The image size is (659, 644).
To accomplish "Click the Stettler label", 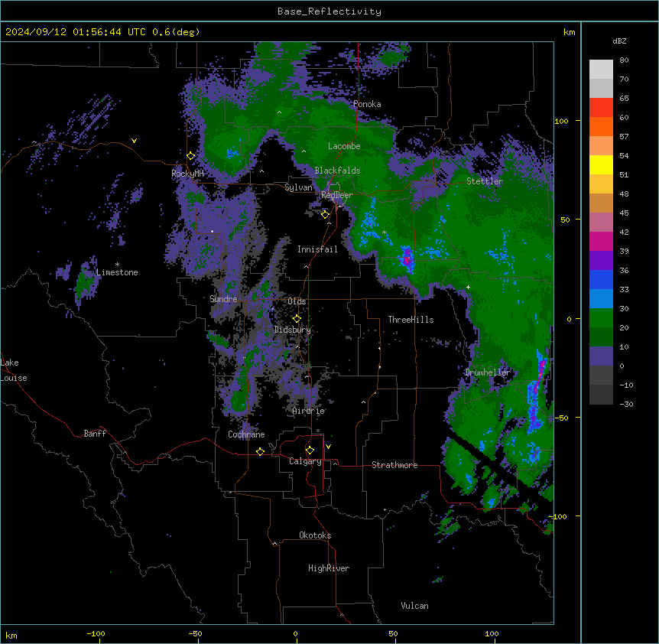I will click(485, 181).
